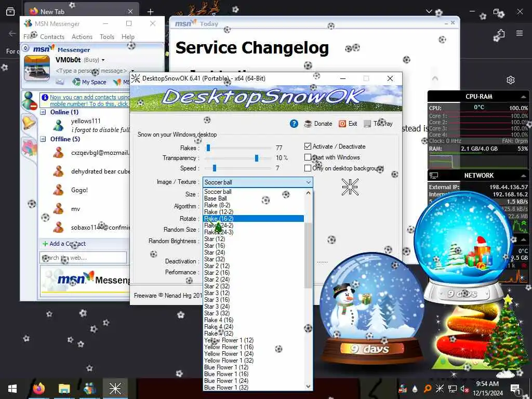Toggle the Activate / Deactivate checkbox
The image size is (532, 399).
[x=308, y=146]
